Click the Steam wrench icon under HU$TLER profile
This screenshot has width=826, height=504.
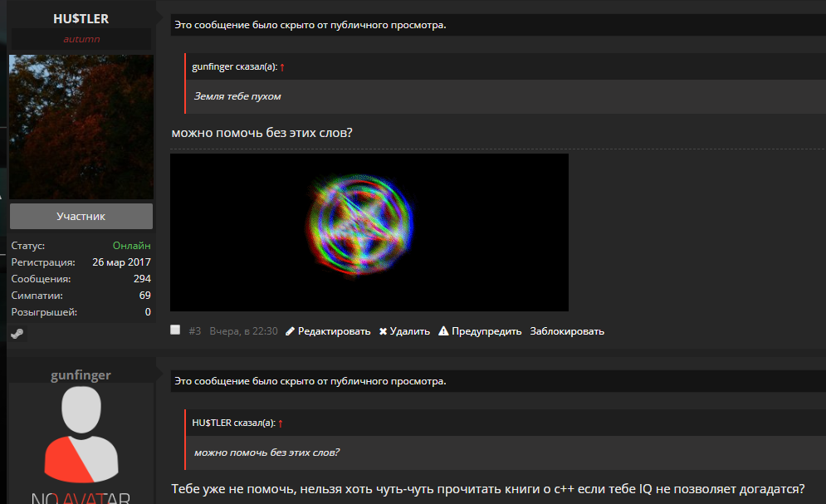[17, 333]
